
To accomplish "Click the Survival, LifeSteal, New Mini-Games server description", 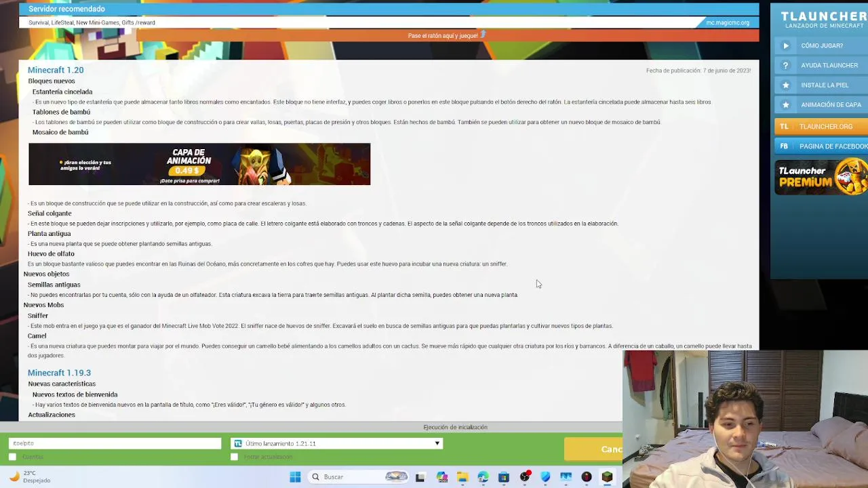I will click(92, 22).
